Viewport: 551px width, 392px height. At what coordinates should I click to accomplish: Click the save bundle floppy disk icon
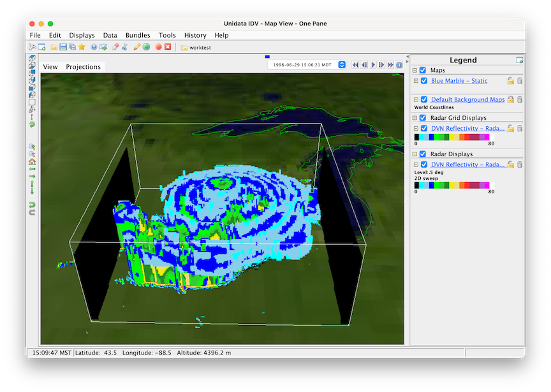(x=63, y=47)
